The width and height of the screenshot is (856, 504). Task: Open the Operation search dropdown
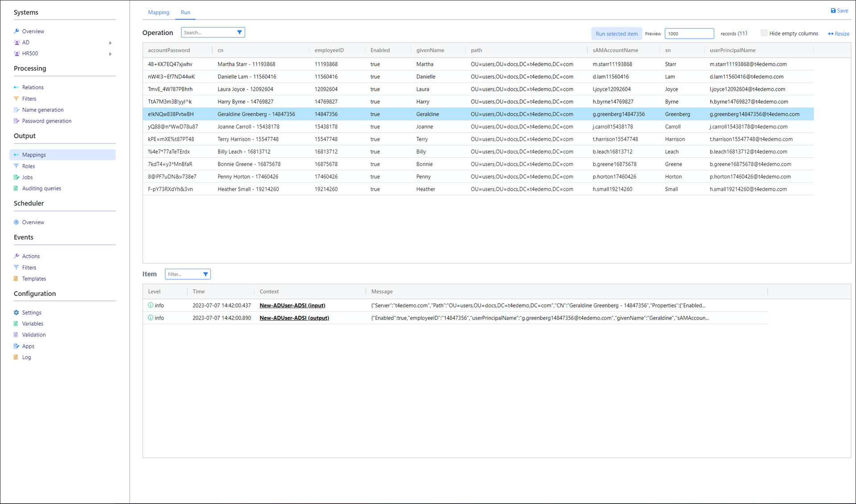click(239, 33)
